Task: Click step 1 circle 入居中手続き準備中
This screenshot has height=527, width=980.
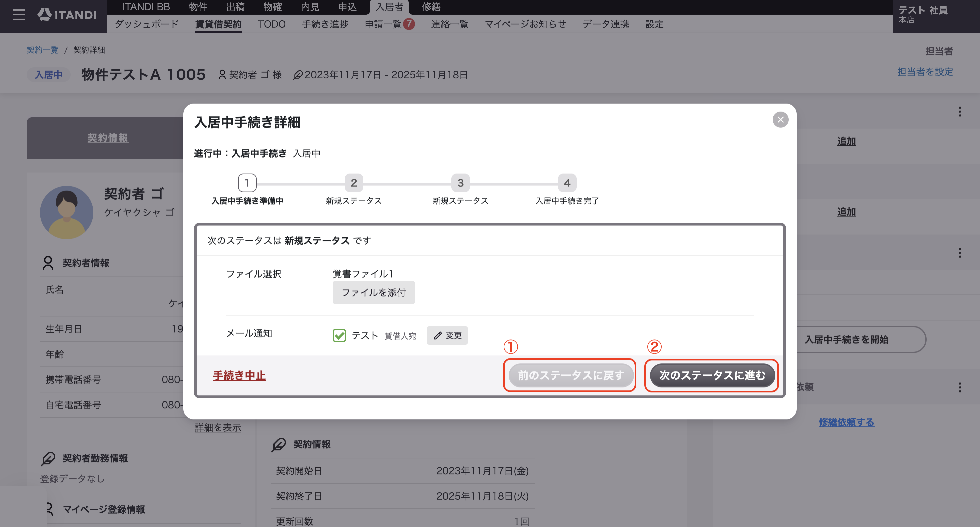Action: pyautogui.click(x=247, y=183)
